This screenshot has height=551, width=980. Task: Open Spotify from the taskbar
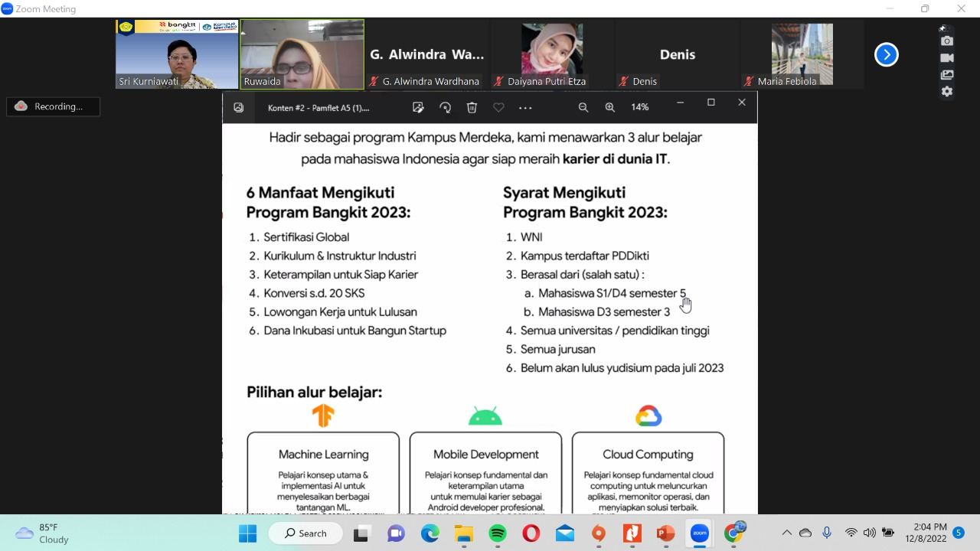point(498,533)
